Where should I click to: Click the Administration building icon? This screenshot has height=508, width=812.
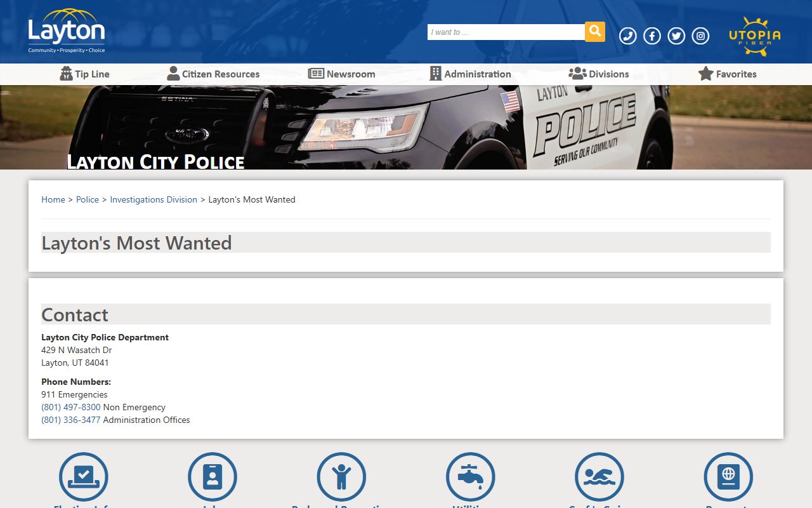coord(435,74)
